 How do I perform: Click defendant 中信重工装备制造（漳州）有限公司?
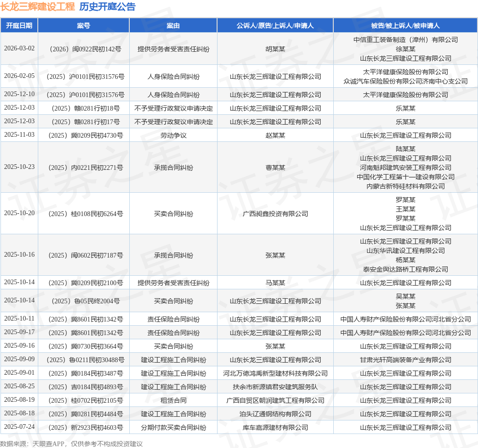click(406, 40)
